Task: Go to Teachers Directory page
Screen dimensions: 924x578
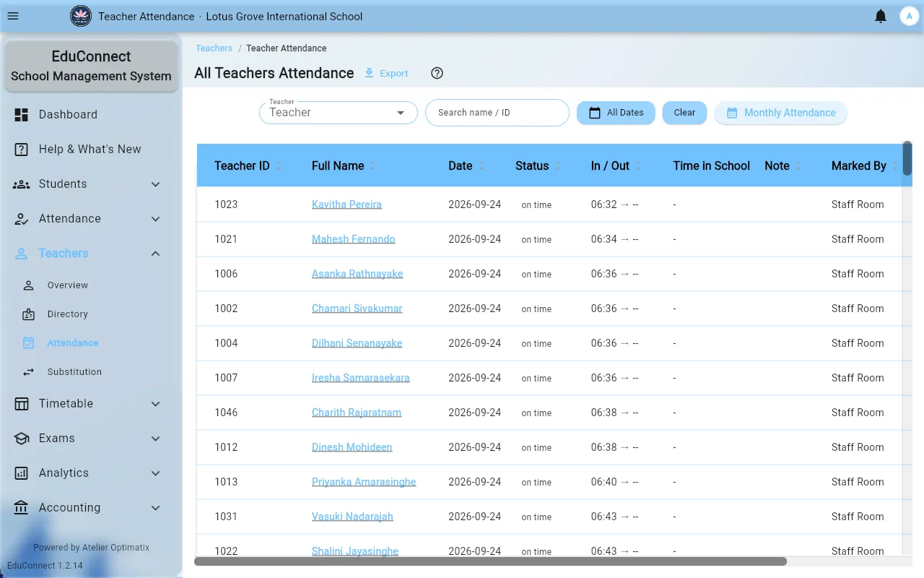Action: (x=92, y=314)
